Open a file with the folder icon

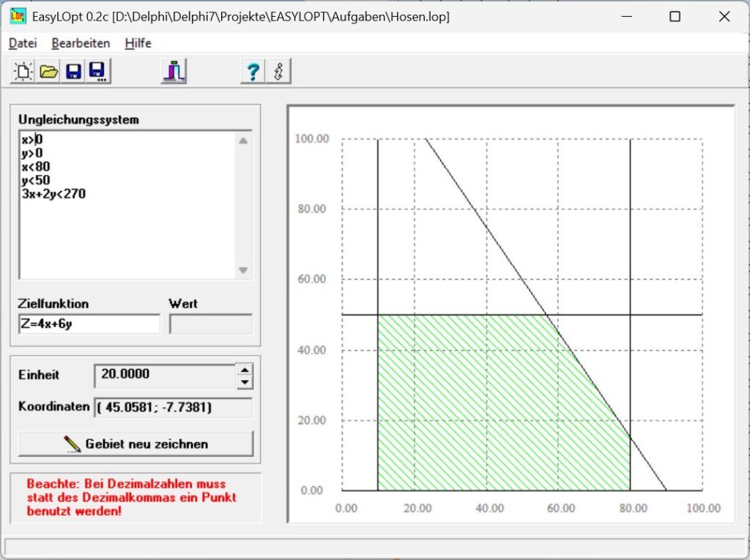[48, 72]
